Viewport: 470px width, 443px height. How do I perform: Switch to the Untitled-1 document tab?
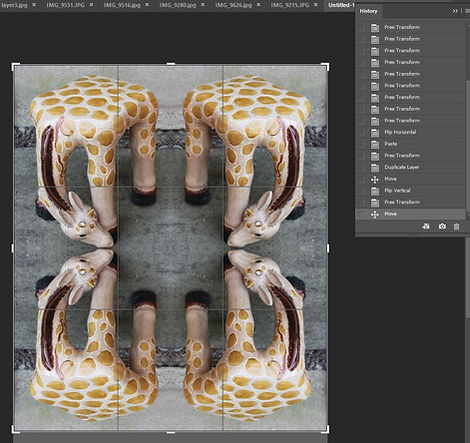341,5
